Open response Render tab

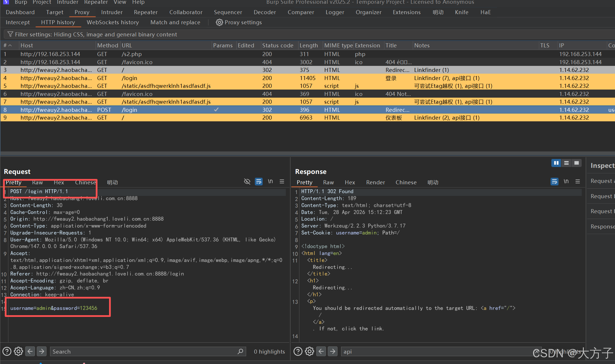[375, 182]
